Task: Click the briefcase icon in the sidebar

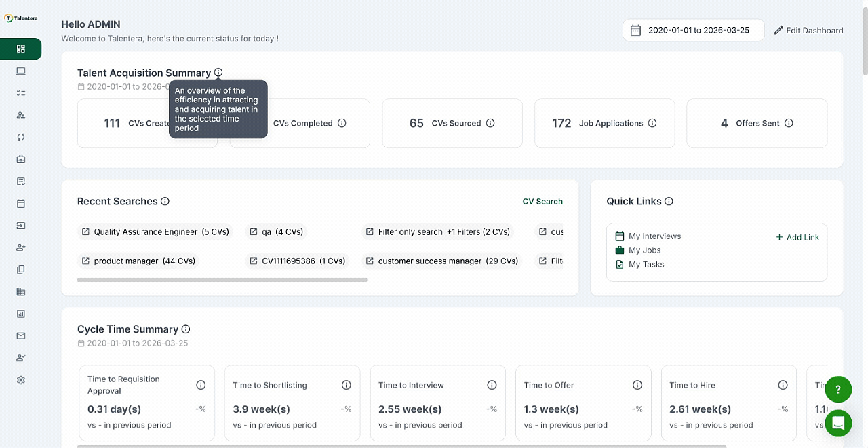Action: point(21,159)
